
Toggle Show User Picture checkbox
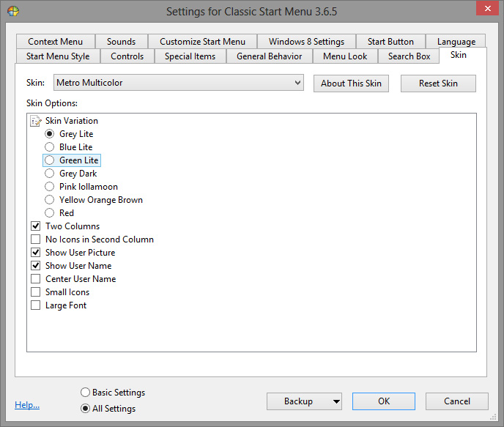pos(35,252)
